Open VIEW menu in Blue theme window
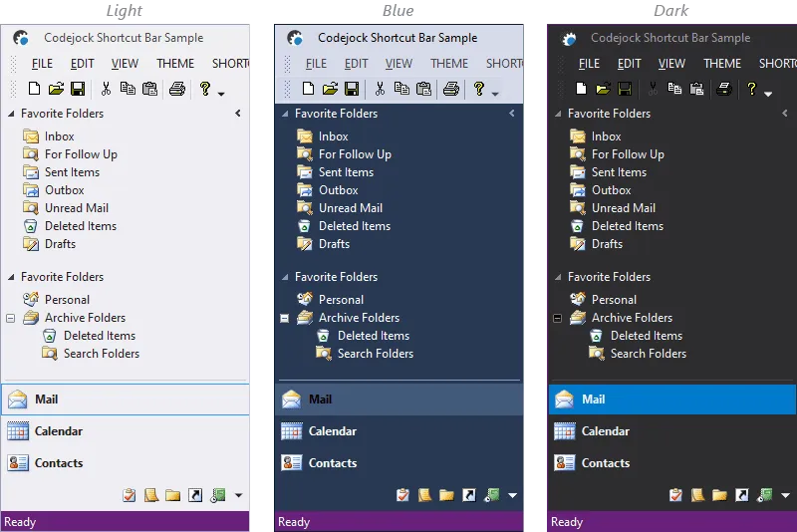The height and width of the screenshot is (532, 797). [398, 64]
